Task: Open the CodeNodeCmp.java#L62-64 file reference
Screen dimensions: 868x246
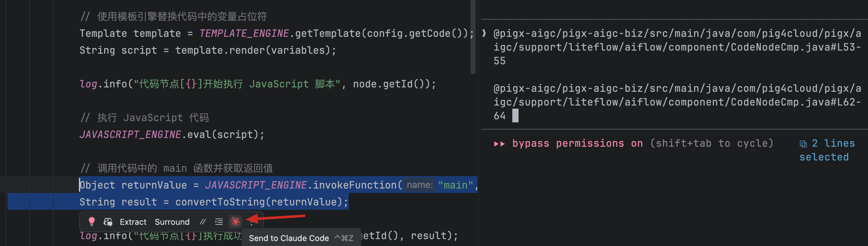Action: click(x=677, y=102)
